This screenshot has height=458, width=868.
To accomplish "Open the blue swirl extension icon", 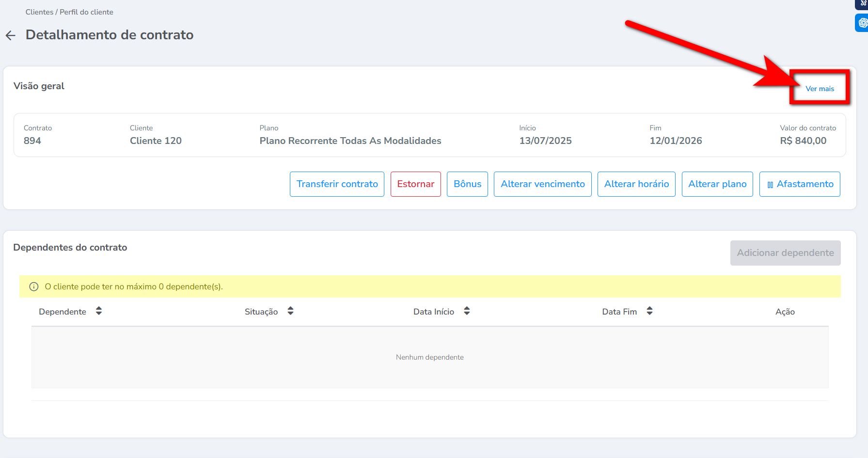I will (x=862, y=23).
